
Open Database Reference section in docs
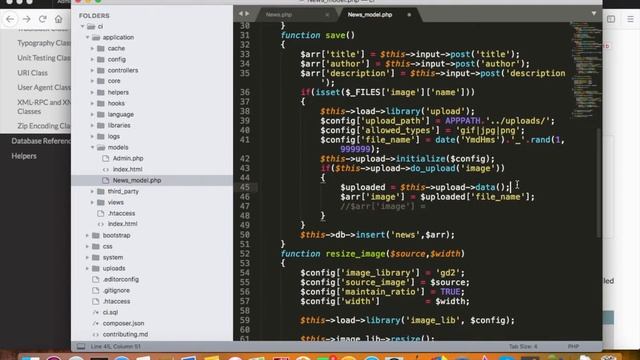[41, 141]
